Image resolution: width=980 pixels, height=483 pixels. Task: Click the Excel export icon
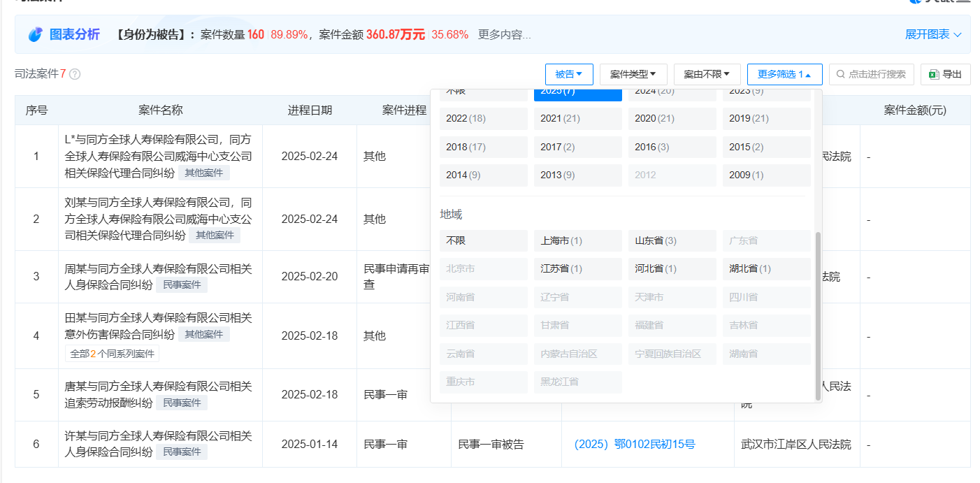click(933, 74)
